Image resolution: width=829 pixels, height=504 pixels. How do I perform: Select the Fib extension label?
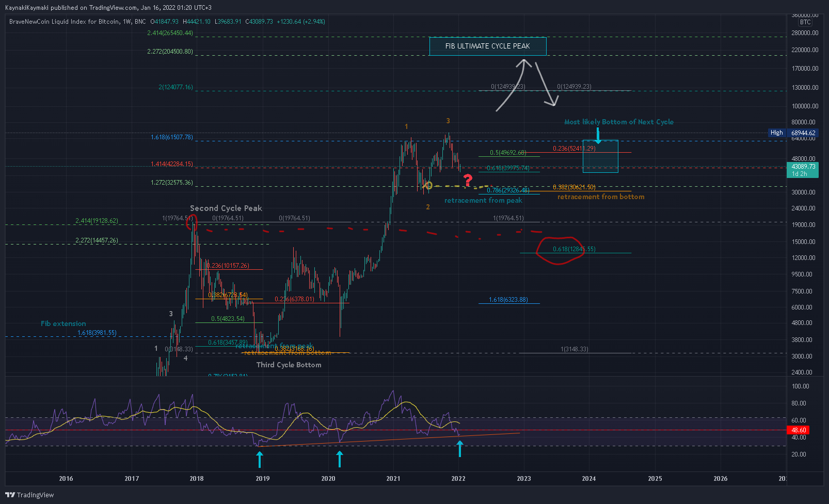[63, 323]
